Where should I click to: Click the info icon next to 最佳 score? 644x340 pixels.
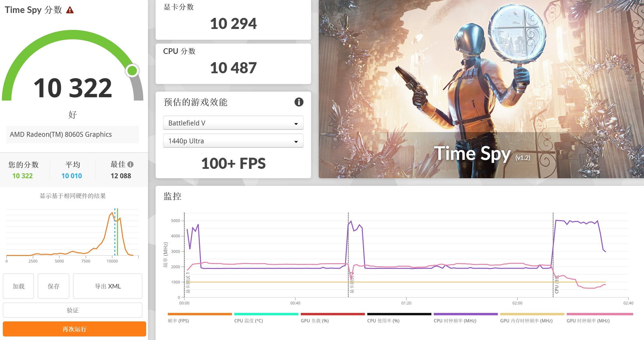tap(131, 164)
